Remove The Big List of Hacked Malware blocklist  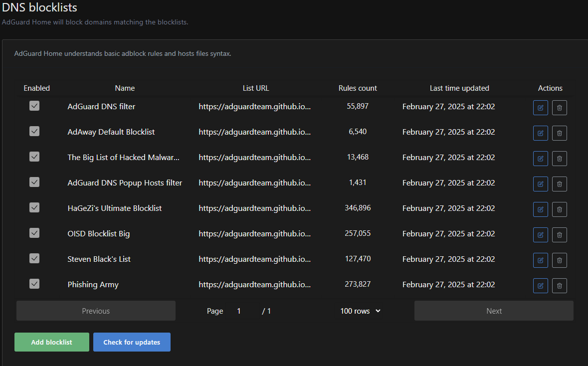pyautogui.click(x=559, y=159)
